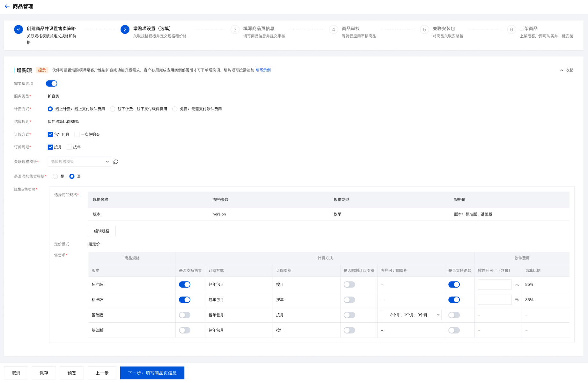Click step 6 circle 上架商品
Viewport: 588px width, 383px height.
511,30
